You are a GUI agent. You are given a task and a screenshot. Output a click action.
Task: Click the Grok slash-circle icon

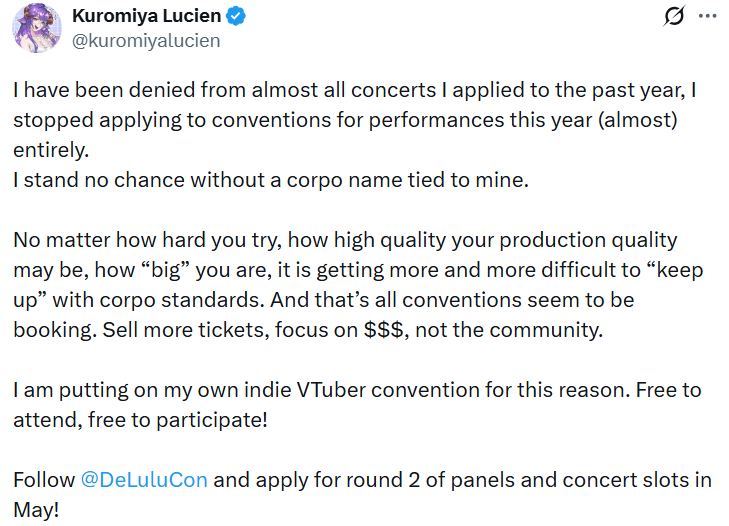pyautogui.click(x=674, y=17)
